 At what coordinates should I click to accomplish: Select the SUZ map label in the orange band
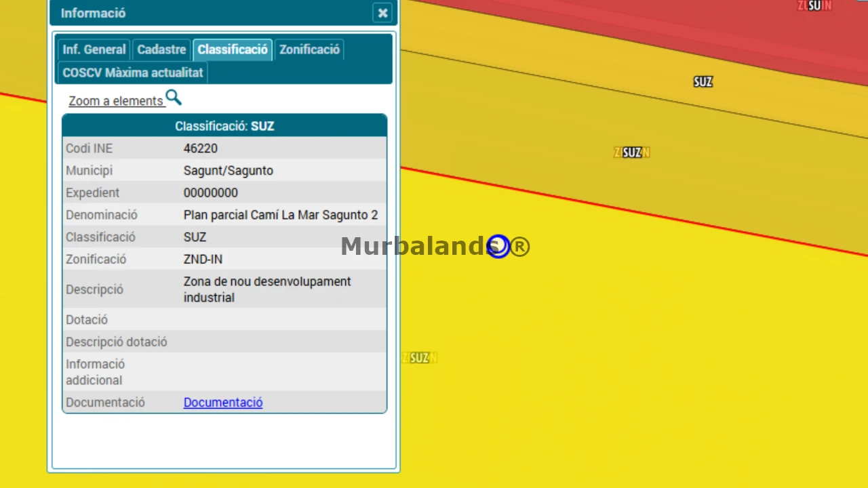click(x=703, y=82)
